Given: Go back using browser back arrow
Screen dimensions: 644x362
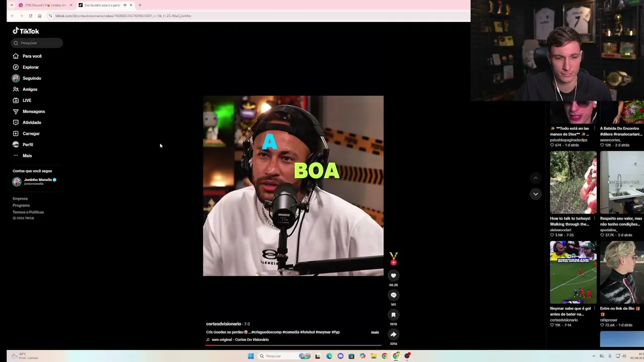Looking at the screenshot, I should point(12,16).
